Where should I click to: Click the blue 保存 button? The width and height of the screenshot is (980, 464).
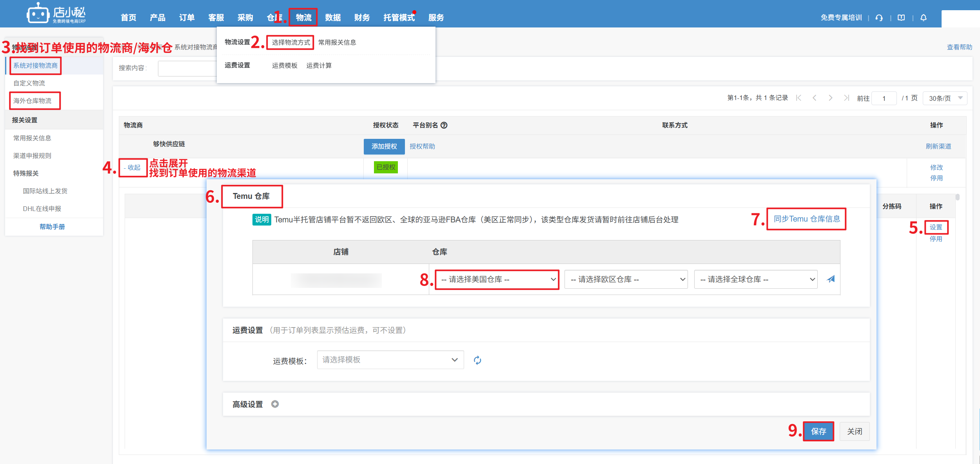[x=818, y=431]
